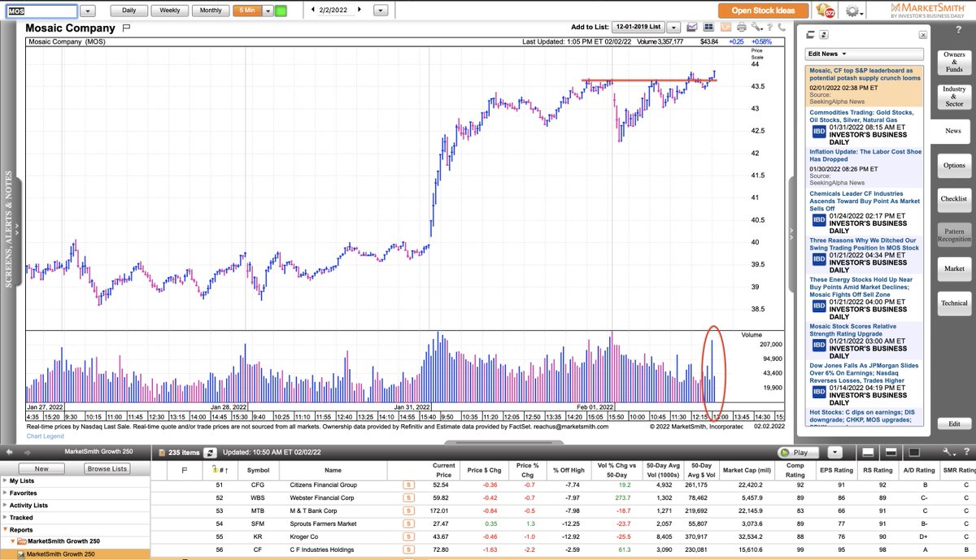Collapse the news panel side arrow
The image size is (976, 560).
tap(791, 233)
